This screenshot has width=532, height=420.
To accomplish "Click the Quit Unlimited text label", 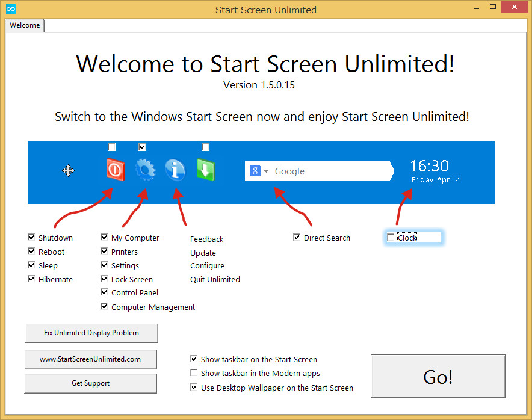I will [x=215, y=280].
